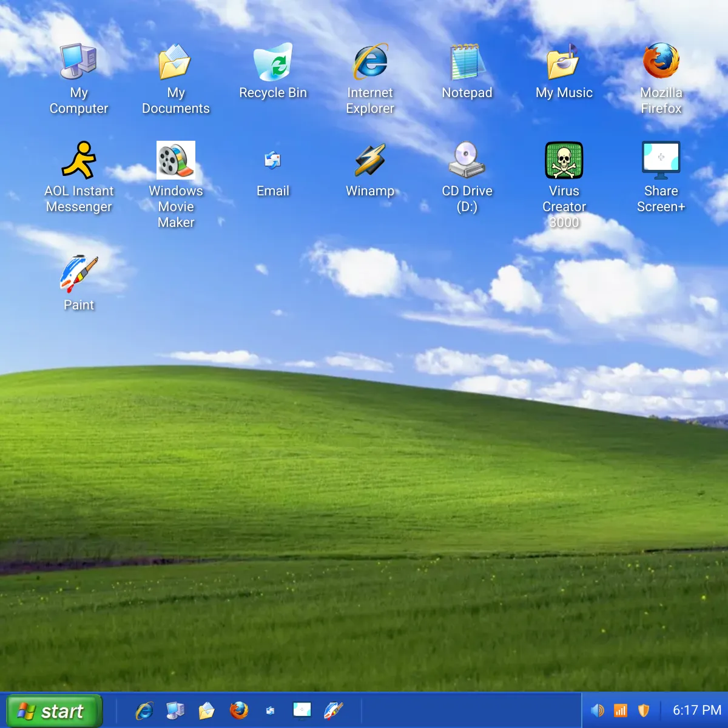
Task: Click the Share Screen+ desktop icon
Action: tap(661, 160)
